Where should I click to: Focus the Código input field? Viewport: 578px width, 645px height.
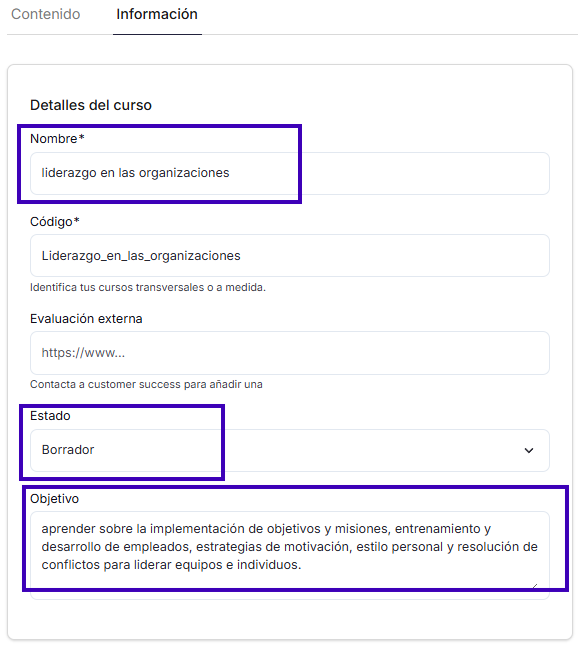[x=290, y=255]
